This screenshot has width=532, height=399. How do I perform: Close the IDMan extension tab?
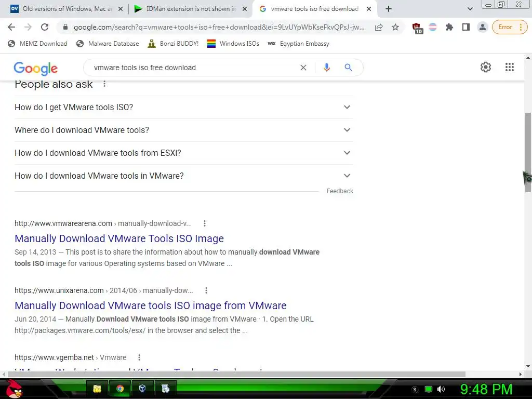[245, 9]
